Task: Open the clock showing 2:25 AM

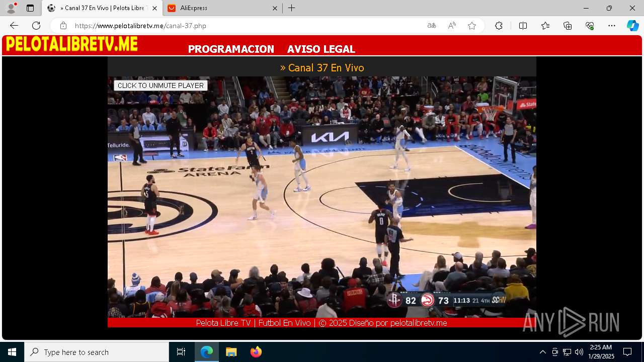Action: [601, 352]
